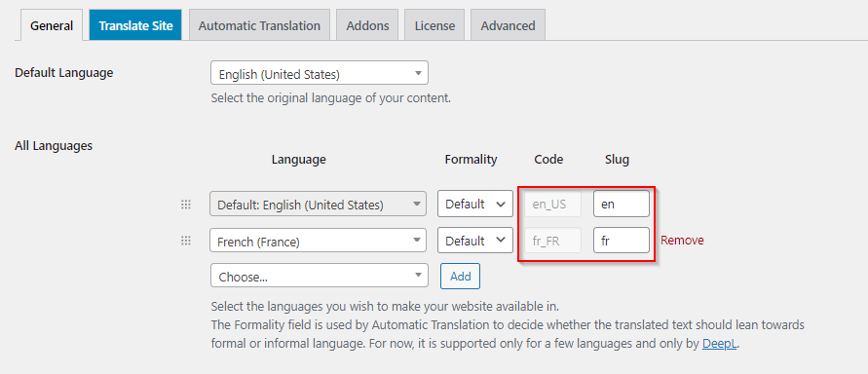Click the All Languages label
Screen dimensions: 868x374
point(54,146)
